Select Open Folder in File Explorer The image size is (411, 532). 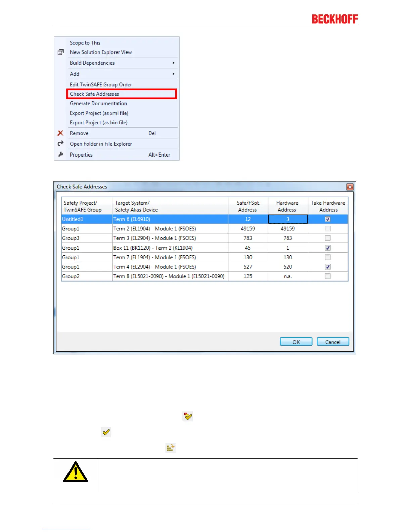[x=123, y=144]
